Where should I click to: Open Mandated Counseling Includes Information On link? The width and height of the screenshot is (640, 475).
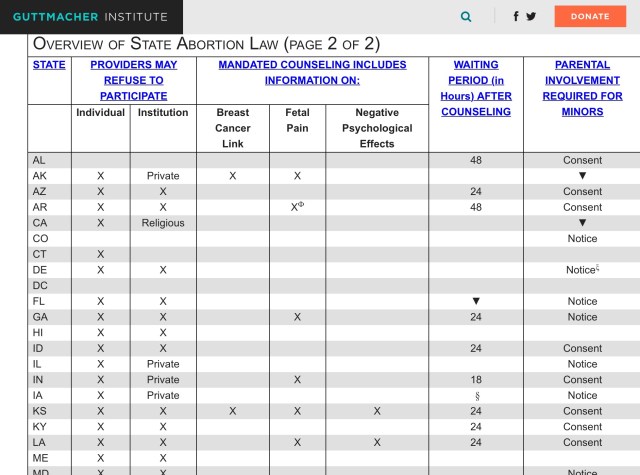tap(312, 72)
